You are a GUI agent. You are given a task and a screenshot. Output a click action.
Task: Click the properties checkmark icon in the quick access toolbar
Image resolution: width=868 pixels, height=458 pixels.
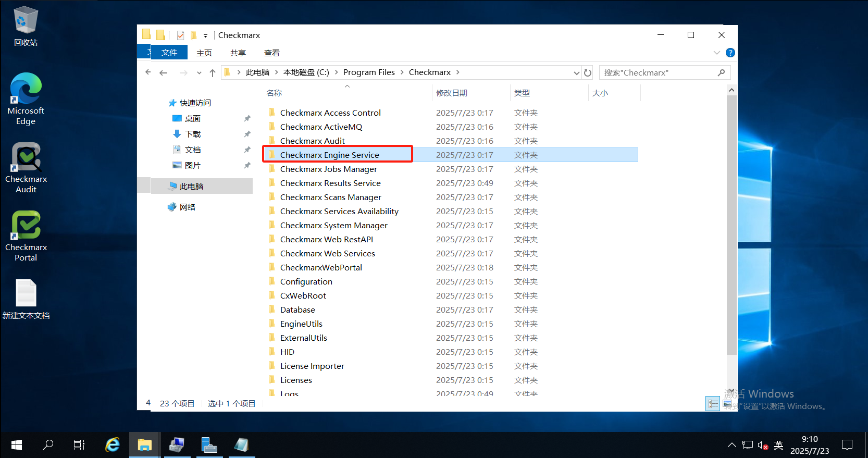tap(180, 35)
